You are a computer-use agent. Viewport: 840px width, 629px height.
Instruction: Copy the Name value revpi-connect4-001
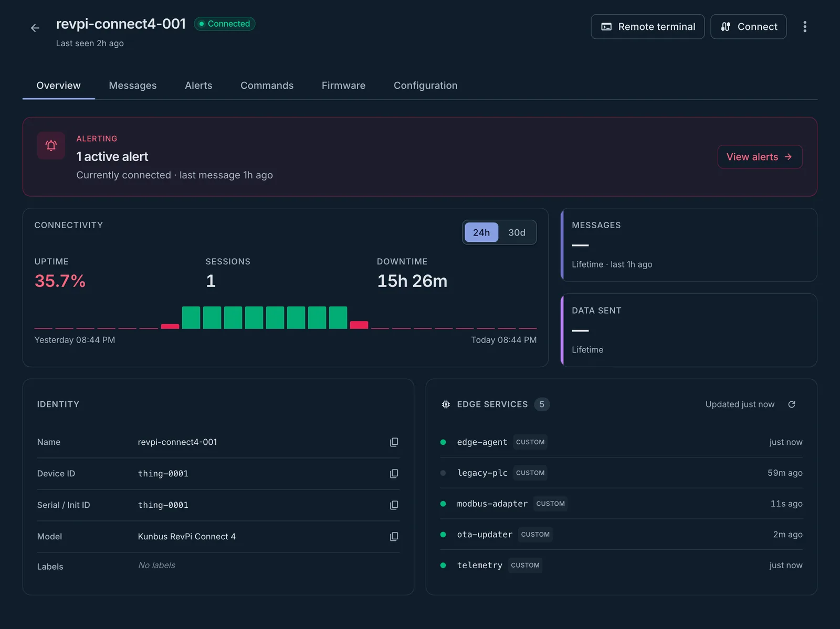(x=394, y=442)
